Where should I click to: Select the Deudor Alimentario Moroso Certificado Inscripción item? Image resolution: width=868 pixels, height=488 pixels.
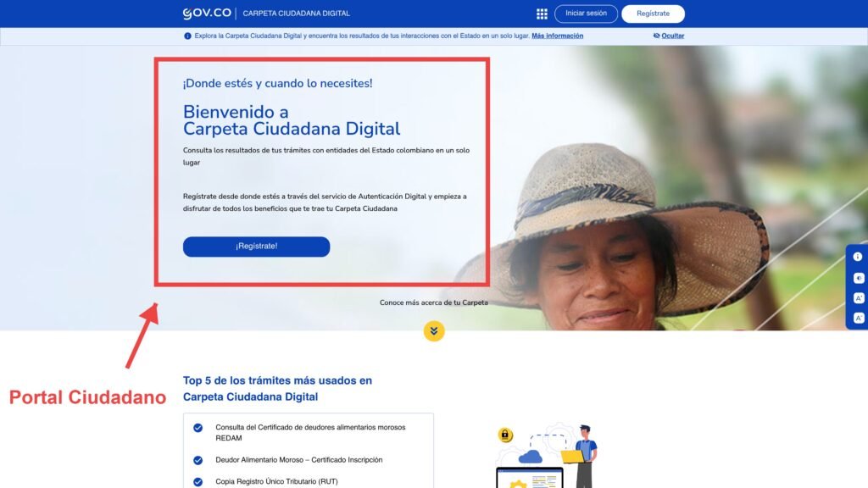[299, 460]
